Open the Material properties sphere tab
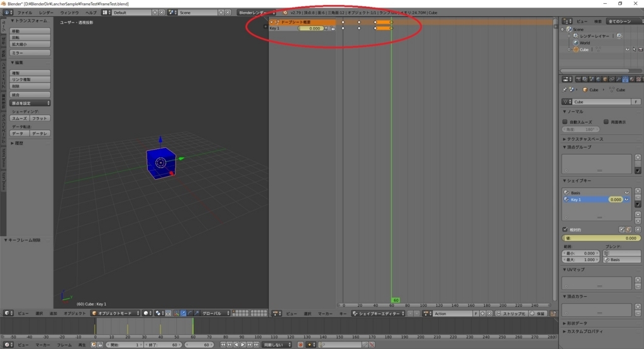Viewport: 644px width, 349px height. (632, 79)
